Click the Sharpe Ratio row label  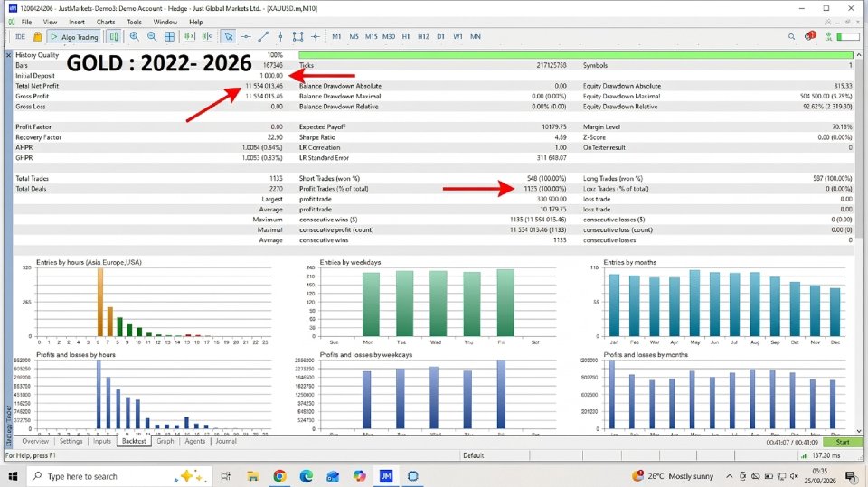click(317, 137)
